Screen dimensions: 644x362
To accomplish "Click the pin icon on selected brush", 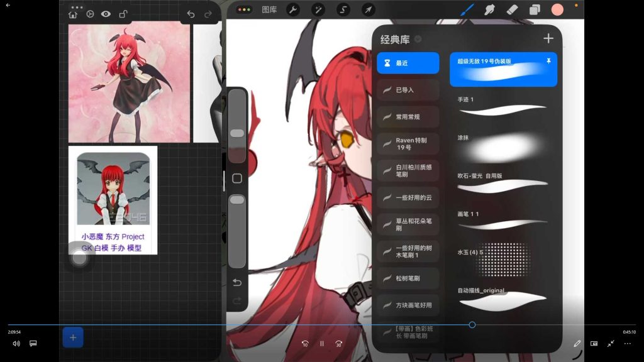I will click(548, 61).
